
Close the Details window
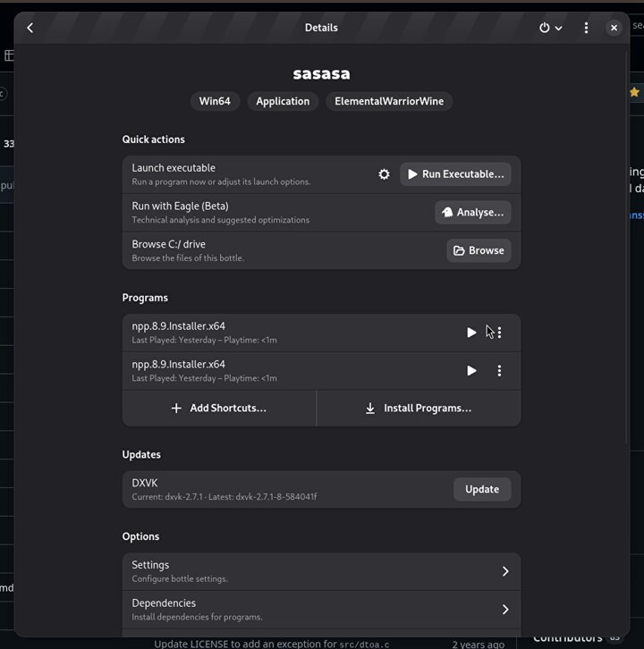(614, 28)
